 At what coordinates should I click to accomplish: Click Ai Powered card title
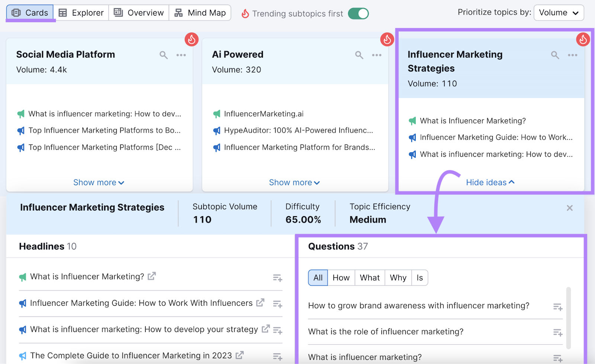238,55
